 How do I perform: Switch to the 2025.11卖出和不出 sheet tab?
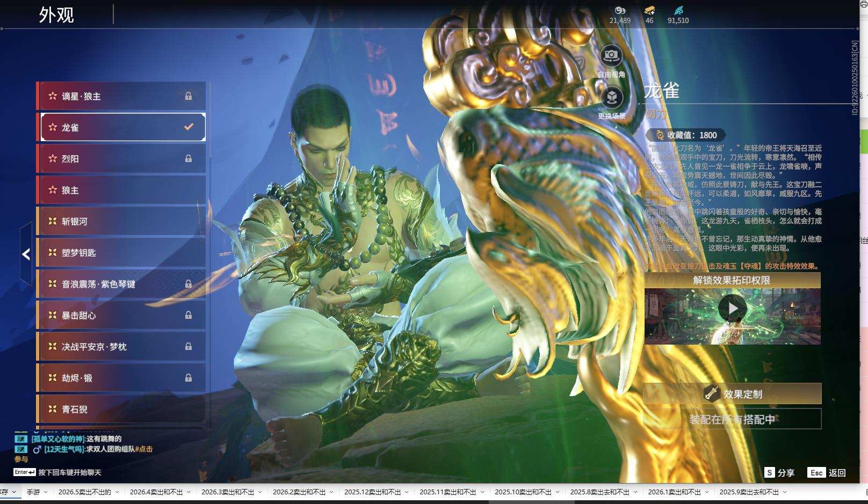[447, 492]
